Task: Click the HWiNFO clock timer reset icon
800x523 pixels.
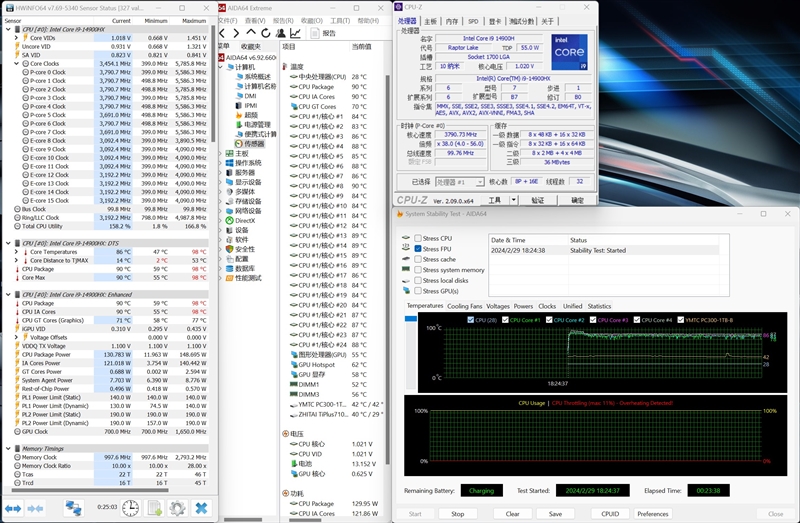Action: 130,508
